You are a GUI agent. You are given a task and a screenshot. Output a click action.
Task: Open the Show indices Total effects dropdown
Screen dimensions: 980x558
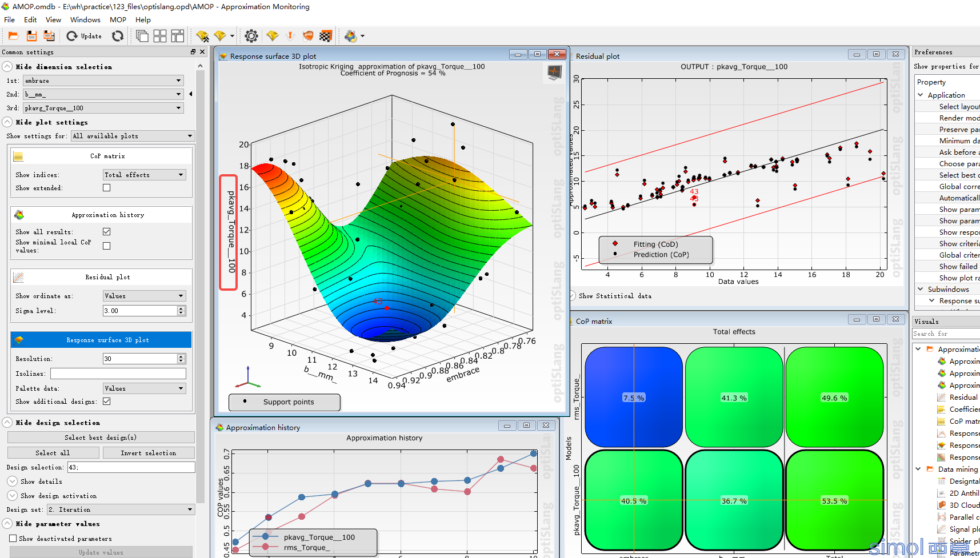[145, 175]
